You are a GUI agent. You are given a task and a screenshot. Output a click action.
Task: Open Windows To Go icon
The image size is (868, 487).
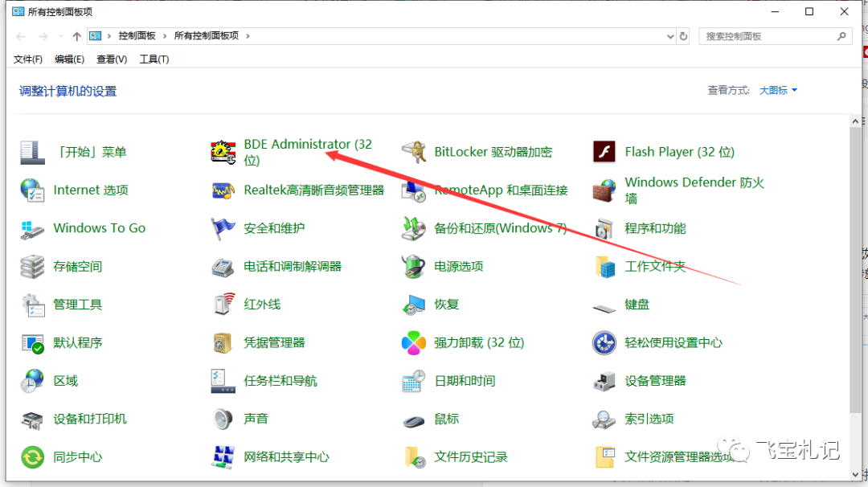click(32, 228)
